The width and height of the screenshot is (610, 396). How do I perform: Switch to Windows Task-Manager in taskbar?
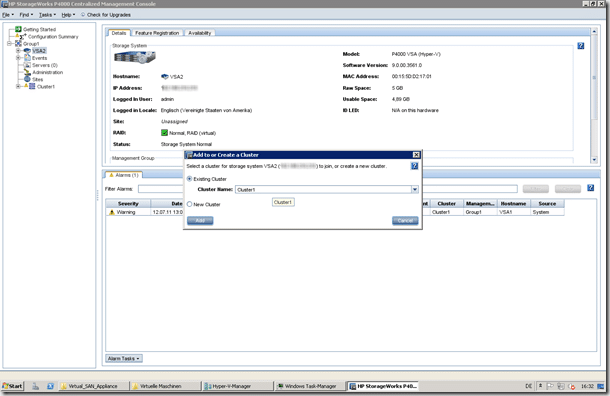310,386
